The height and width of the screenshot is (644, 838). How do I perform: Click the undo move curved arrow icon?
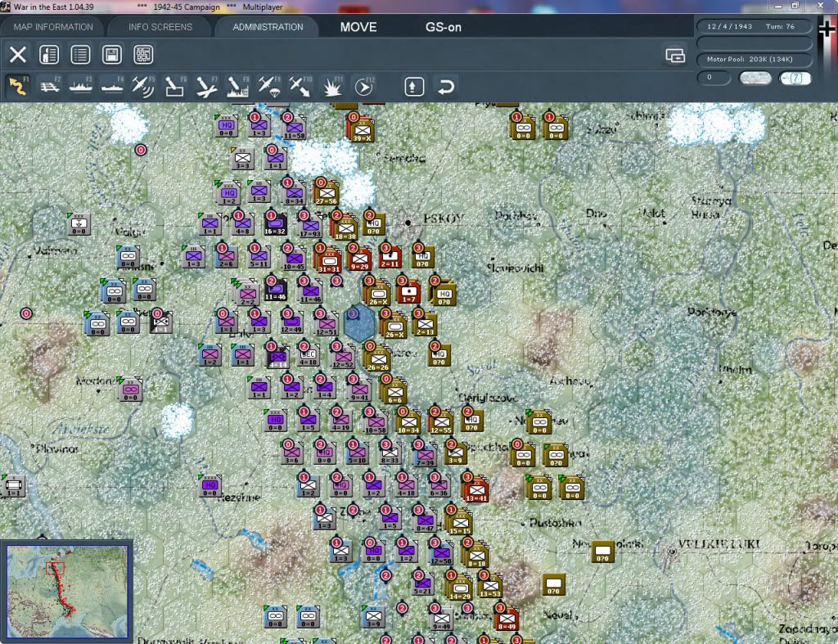446,87
